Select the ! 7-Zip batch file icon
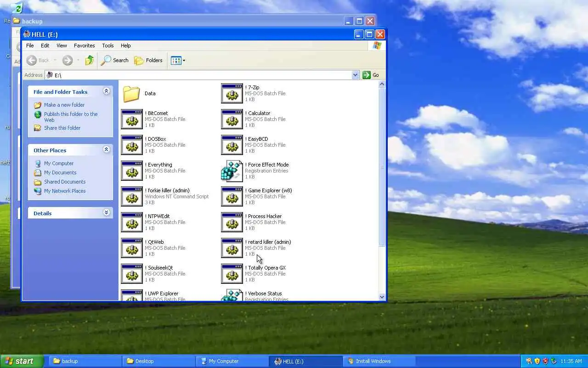Viewport: 588px width, 368px height. tap(232, 93)
